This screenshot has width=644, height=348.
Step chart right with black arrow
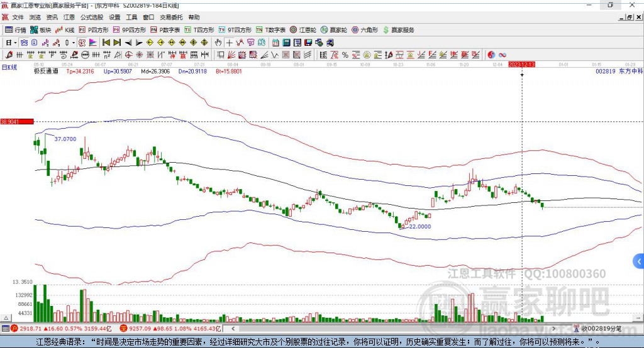click(x=139, y=43)
